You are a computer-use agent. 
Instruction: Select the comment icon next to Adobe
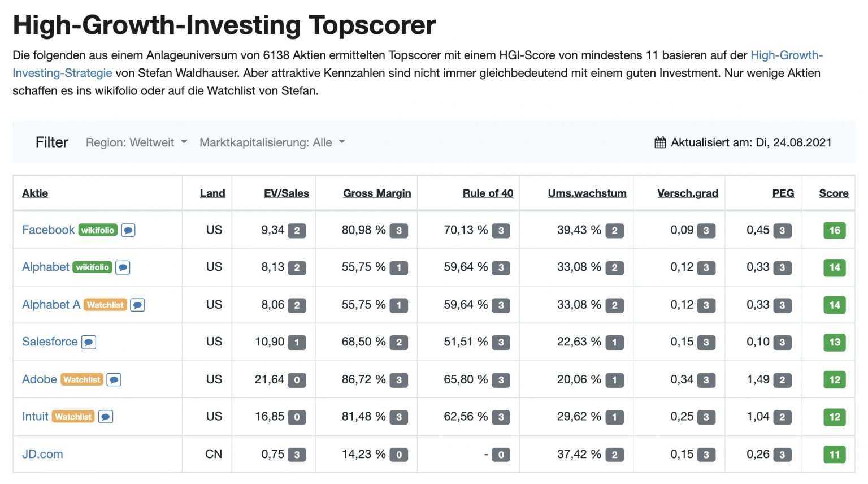(114, 379)
